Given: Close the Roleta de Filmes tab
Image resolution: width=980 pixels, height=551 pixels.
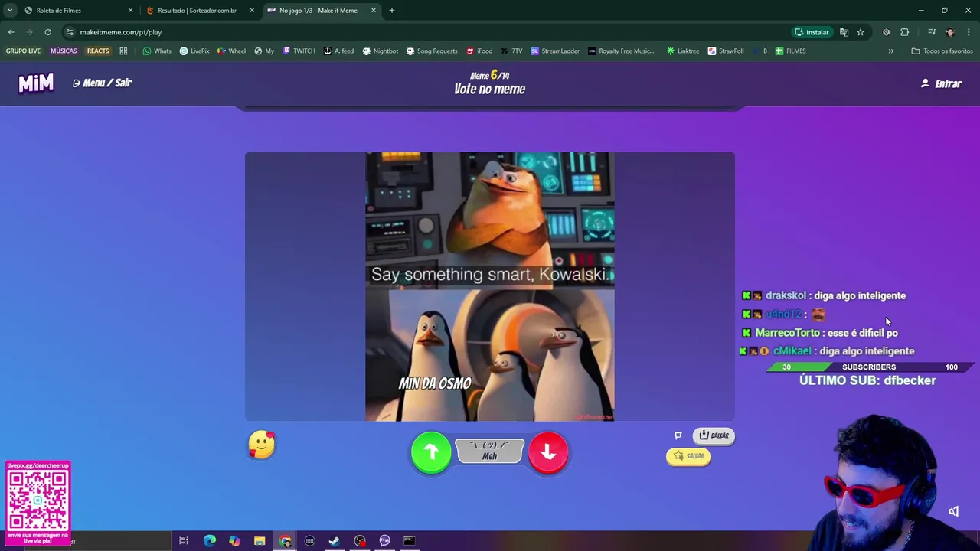Looking at the screenshot, I should (x=130, y=11).
